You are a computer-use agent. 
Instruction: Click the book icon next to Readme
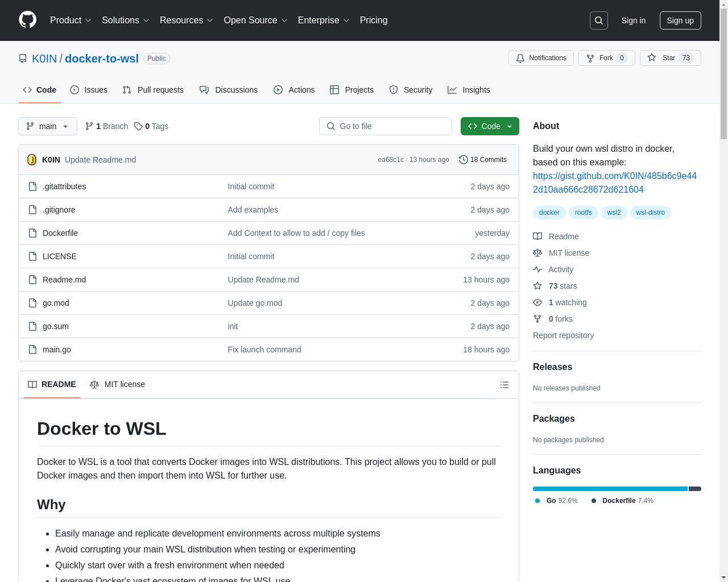point(537,236)
